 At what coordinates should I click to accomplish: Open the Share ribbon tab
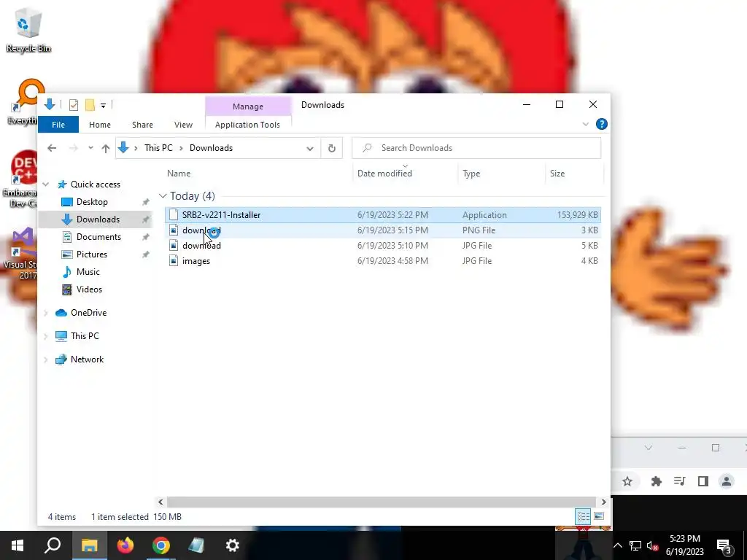click(x=142, y=125)
